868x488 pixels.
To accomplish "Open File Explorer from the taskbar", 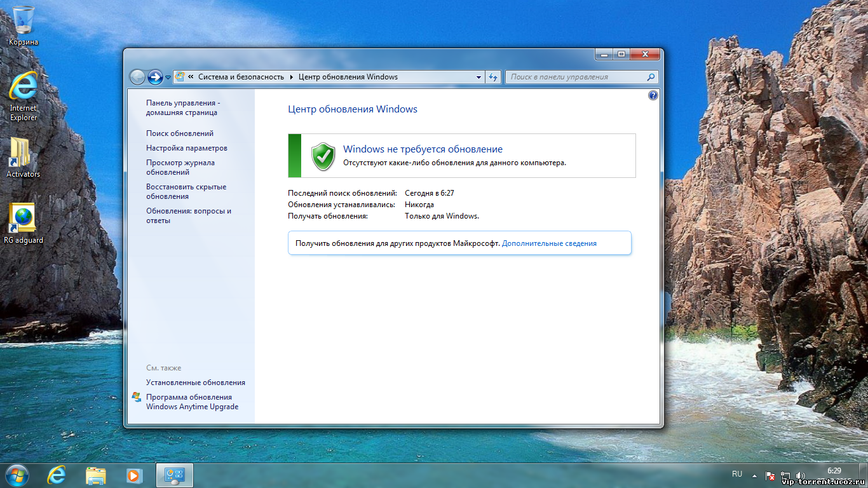I will pos(96,475).
